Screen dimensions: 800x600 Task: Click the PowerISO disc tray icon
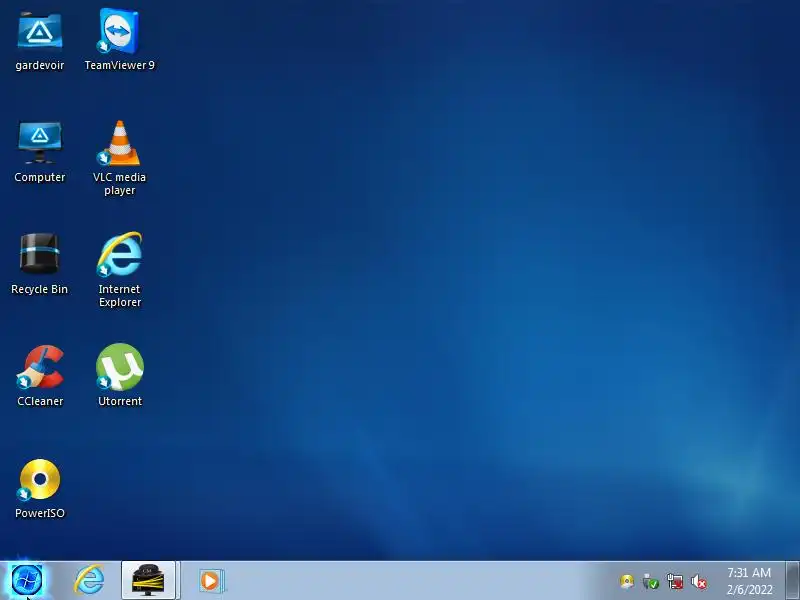[x=627, y=582]
